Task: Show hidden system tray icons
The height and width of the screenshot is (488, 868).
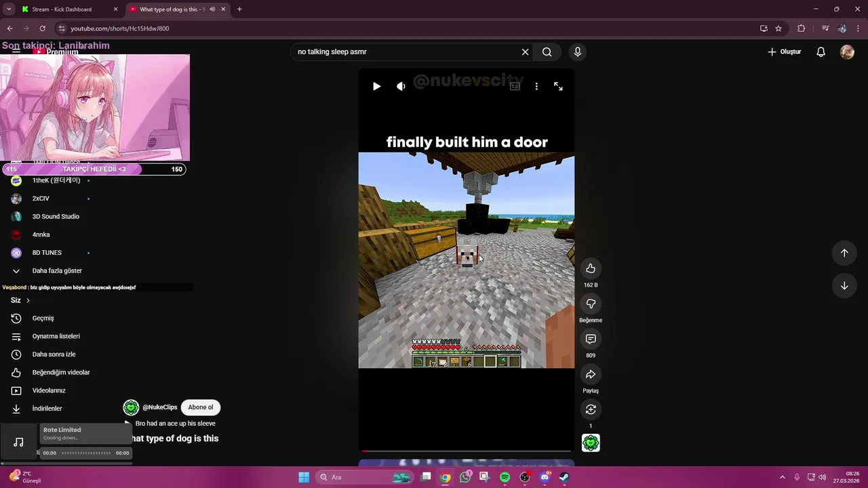Action: [782, 477]
